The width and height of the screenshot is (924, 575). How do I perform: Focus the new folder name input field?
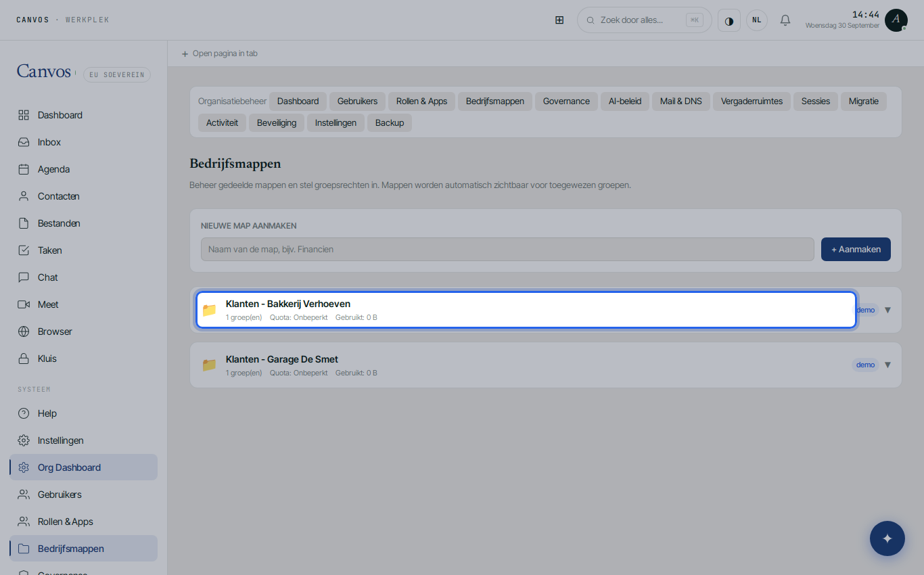(507, 249)
